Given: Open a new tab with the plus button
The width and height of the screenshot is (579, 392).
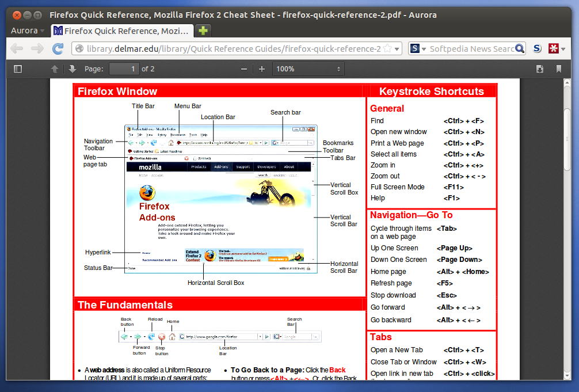Looking at the screenshot, I should coord(203,31).
